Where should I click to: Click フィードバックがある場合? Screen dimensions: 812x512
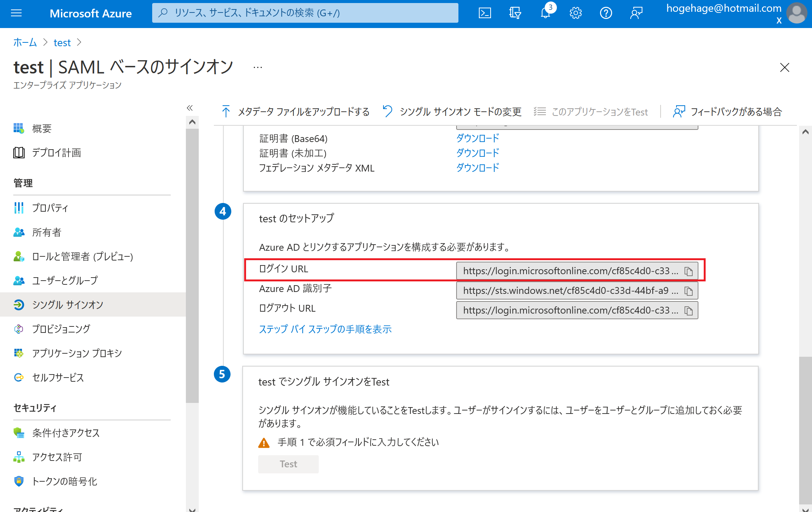[x=736, y=112]
